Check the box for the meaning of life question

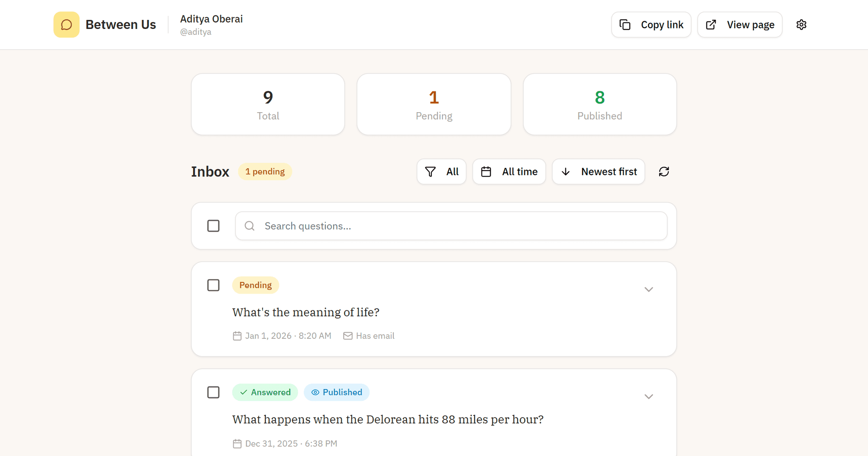click(213, 285)
